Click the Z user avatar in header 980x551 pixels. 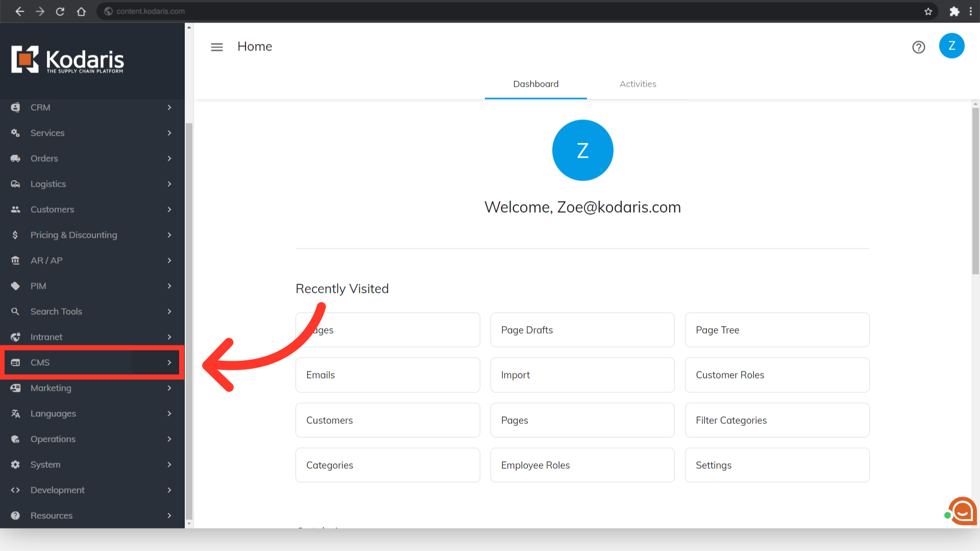click(x=951, y=46)
